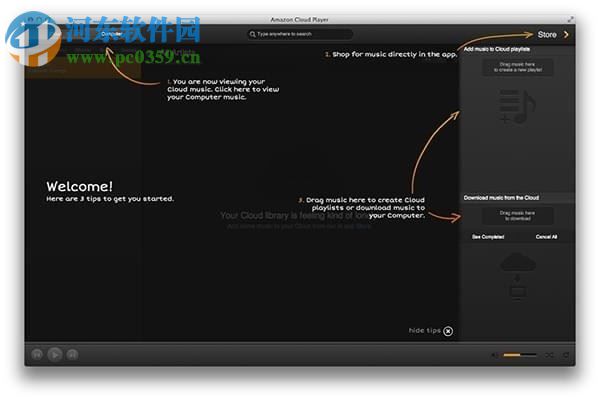Adjust the volume slider

pyautogui.click(x=520, y=355)
